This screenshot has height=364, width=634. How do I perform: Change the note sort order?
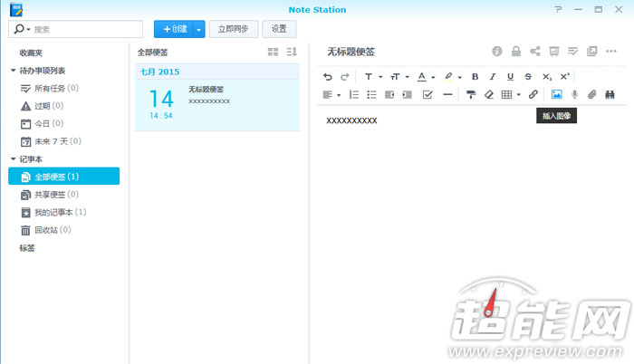[292, 52]
